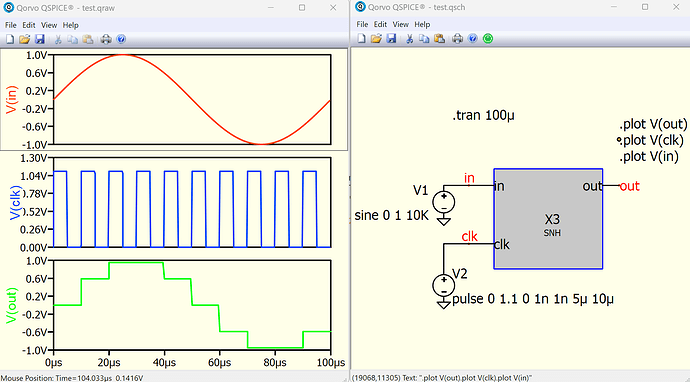Image resolution: width=690 pixels, height=382 pixels.
Task: Open a file via waveform window folder icon
Action: (x=25, y=39)
